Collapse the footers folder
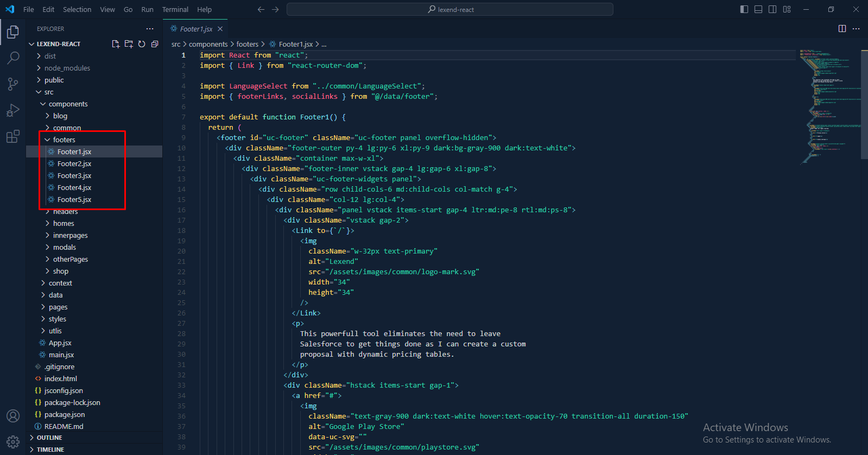Image resolution: width=868 pixels, height=455 pixels. pos(64,140)
